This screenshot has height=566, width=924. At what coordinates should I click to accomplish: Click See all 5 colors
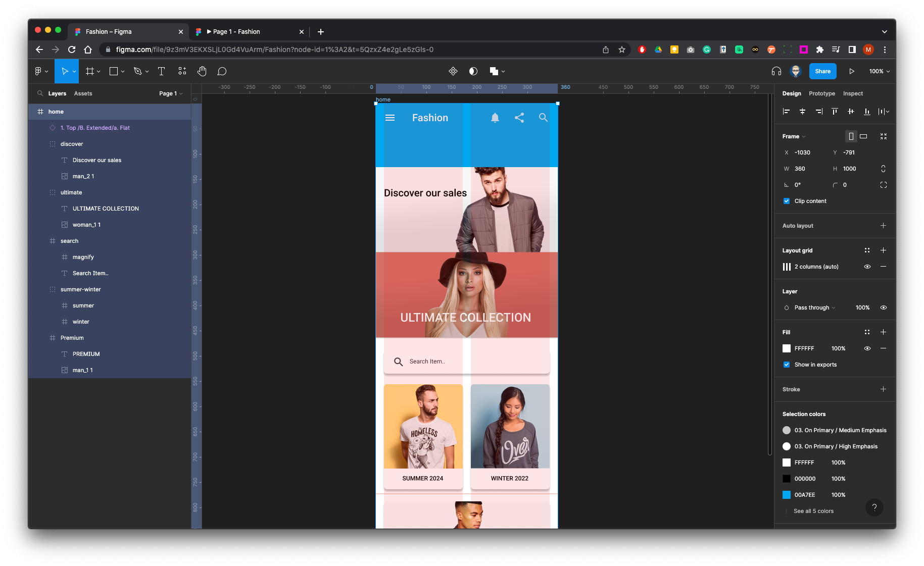click(813, 511)
